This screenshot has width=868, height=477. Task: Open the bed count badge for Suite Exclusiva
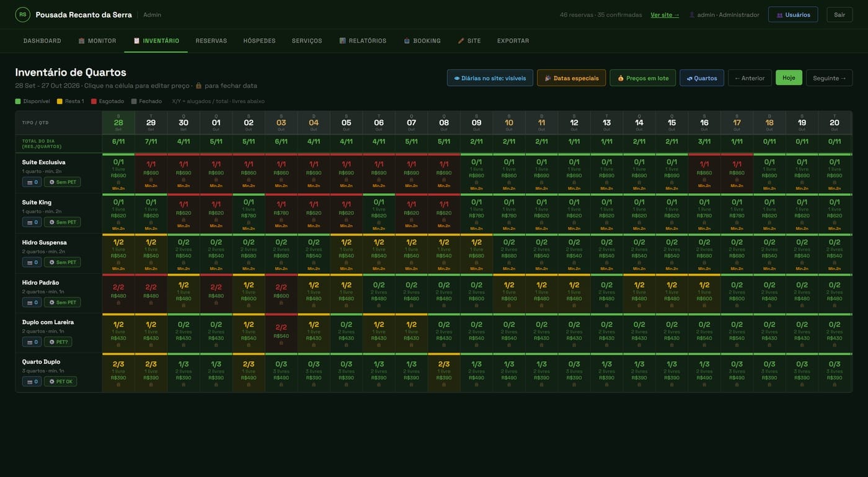click(x=32, y=182)
